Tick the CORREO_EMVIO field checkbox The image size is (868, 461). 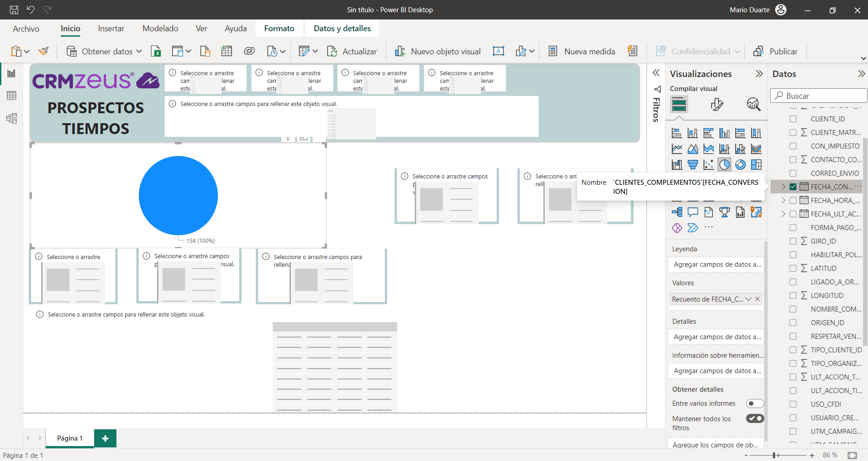coord(793,173)
